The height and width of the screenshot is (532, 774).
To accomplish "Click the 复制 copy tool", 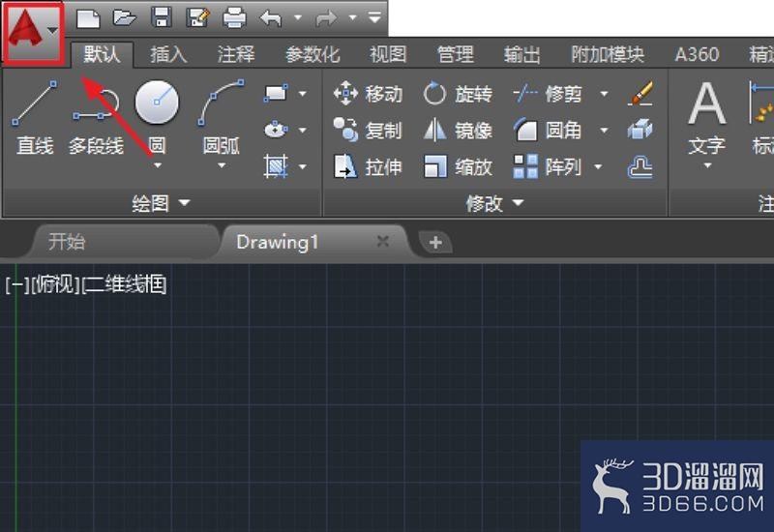I will coord(369,131).
